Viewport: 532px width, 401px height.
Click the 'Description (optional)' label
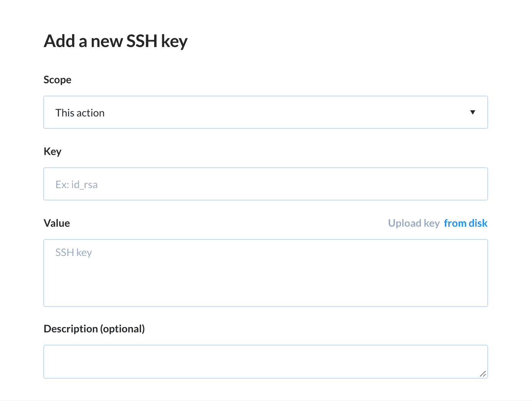[x=94, y=329]
